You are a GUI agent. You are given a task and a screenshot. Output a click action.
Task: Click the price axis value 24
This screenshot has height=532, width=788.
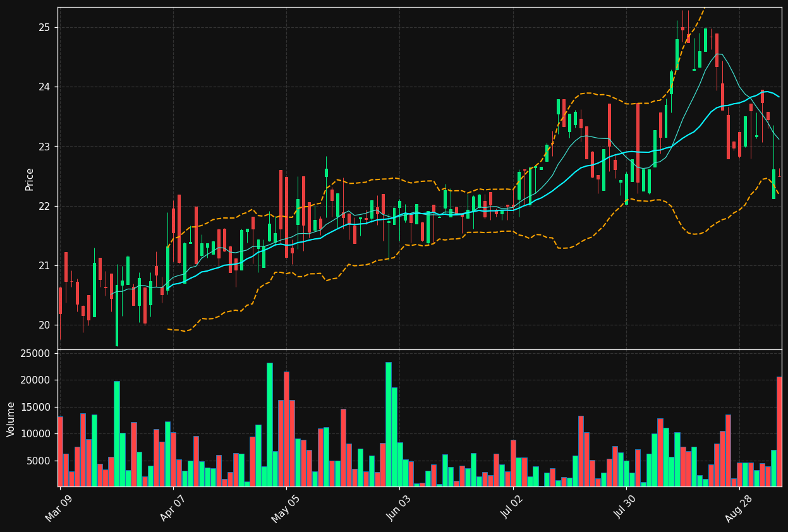point(44,87)
